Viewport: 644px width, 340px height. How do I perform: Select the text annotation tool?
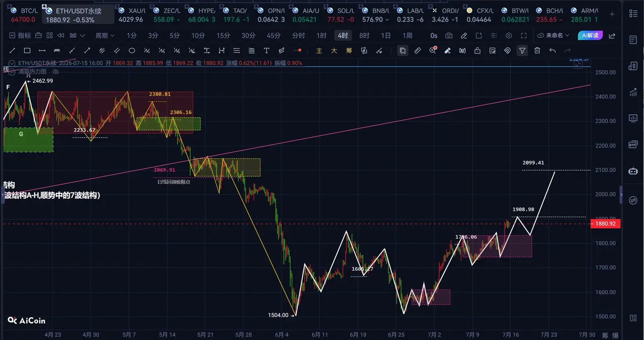(x=266, y=51)
